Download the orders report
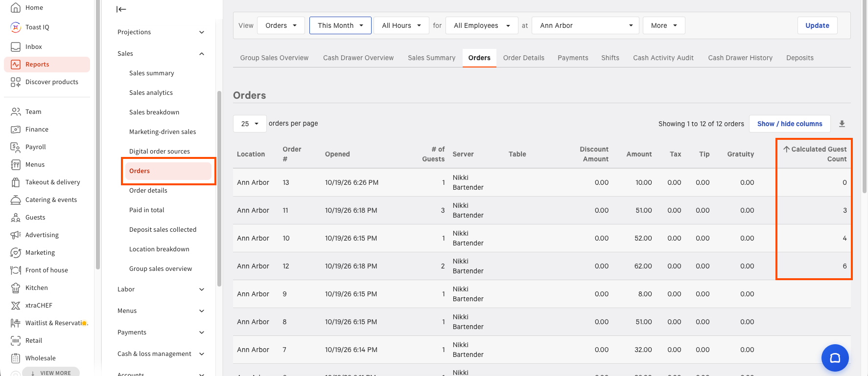The height and width of the screenshot is (376, 868). click(x=842, y=124)
